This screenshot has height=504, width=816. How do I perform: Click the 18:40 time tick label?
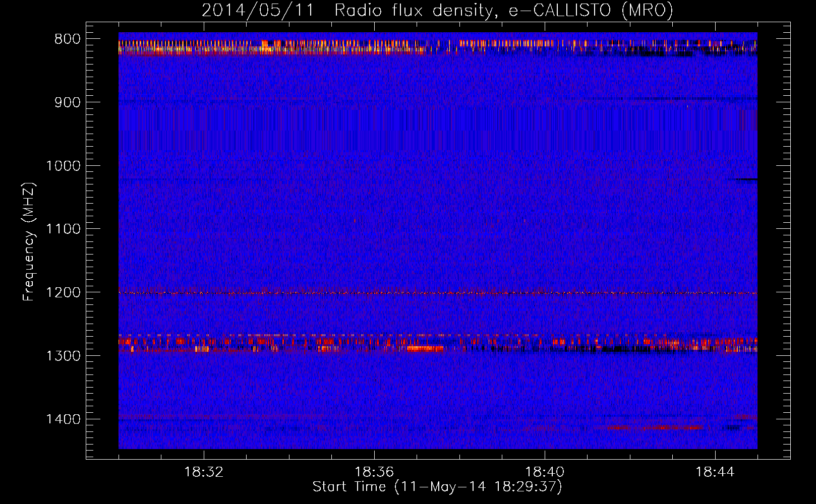[545, 472]
